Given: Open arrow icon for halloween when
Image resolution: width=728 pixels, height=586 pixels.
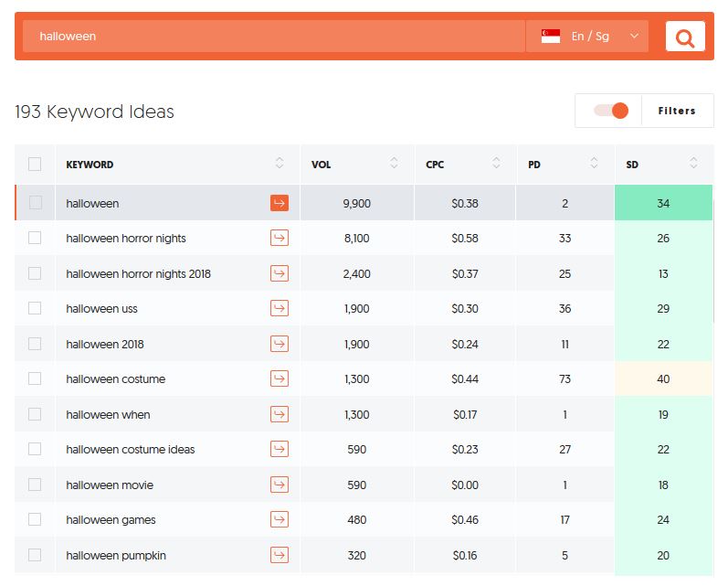Looking at the screenshot, I should 280,414.
